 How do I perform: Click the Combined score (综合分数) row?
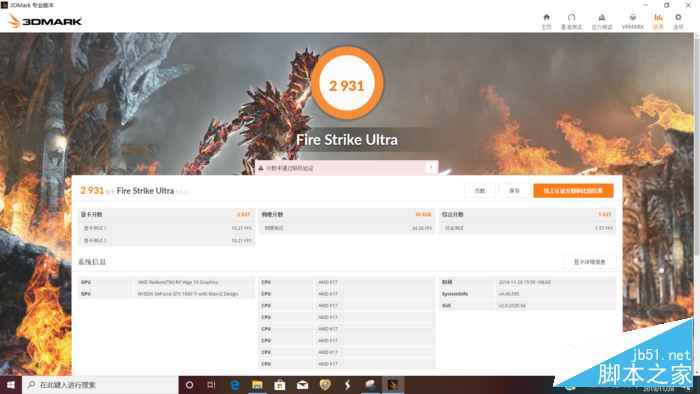tap(527, 215)
